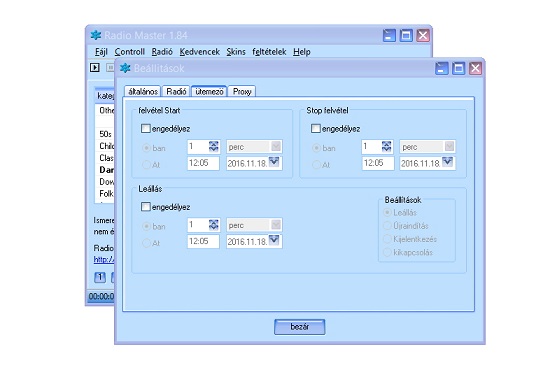Open the date picker arrow in felvétel Start
The width and height of the screenshot is (550, 384).
click(x=274, y=162)
